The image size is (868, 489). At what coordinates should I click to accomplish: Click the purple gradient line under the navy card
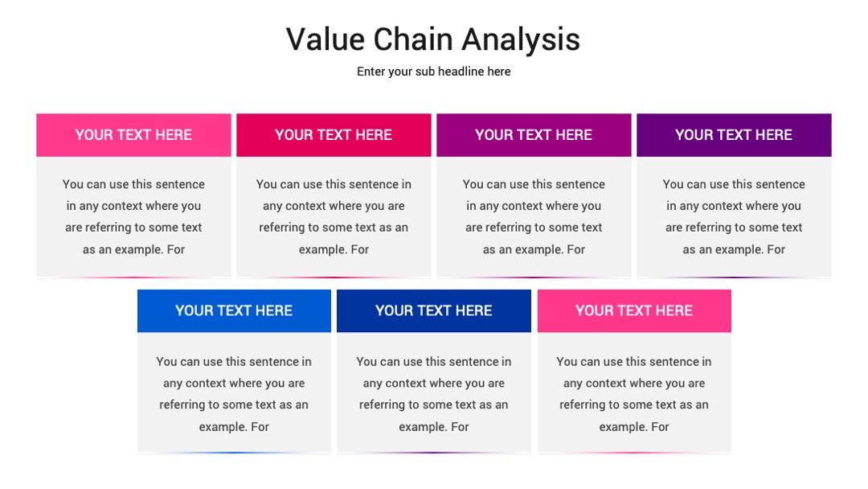[x=434, y=453]
